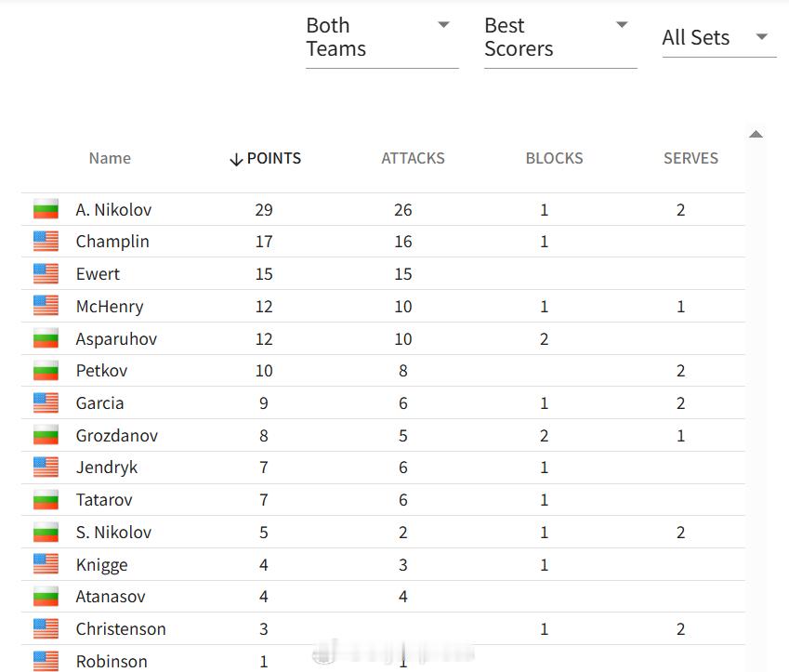This screenshot has width=789, height=672.
Task: Click Bulgarian flag beside Asparuhov
Action: coord(46,338)
